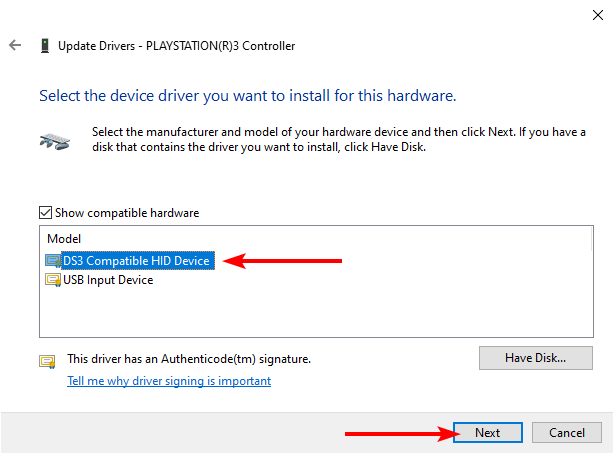Open the Have Disk... dialog
Viewport: 614px width, 454px height.
535,357
